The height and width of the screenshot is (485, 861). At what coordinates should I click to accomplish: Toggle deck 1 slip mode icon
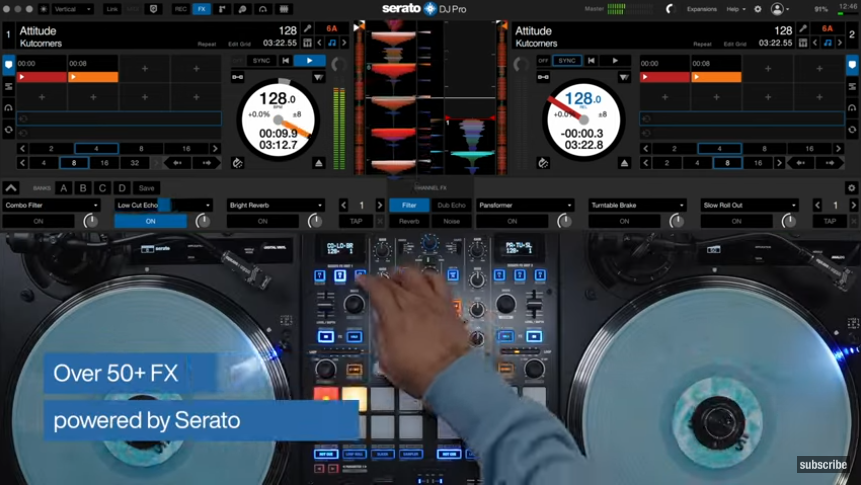pos(237,163)
